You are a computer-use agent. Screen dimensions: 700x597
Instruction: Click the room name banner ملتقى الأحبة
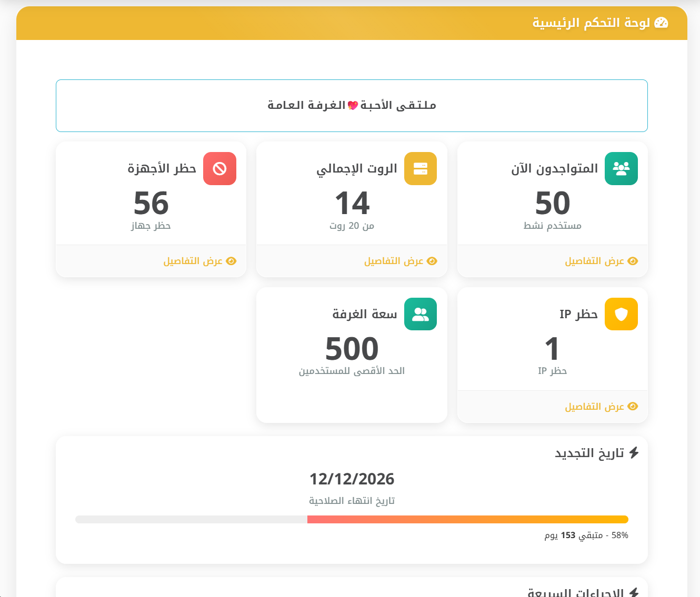click(x=352, y=106)
